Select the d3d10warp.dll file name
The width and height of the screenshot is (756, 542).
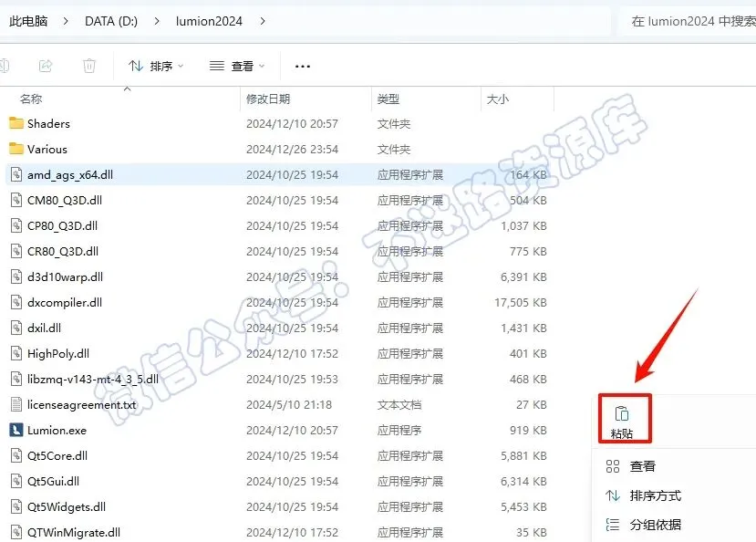click(65, 276)
